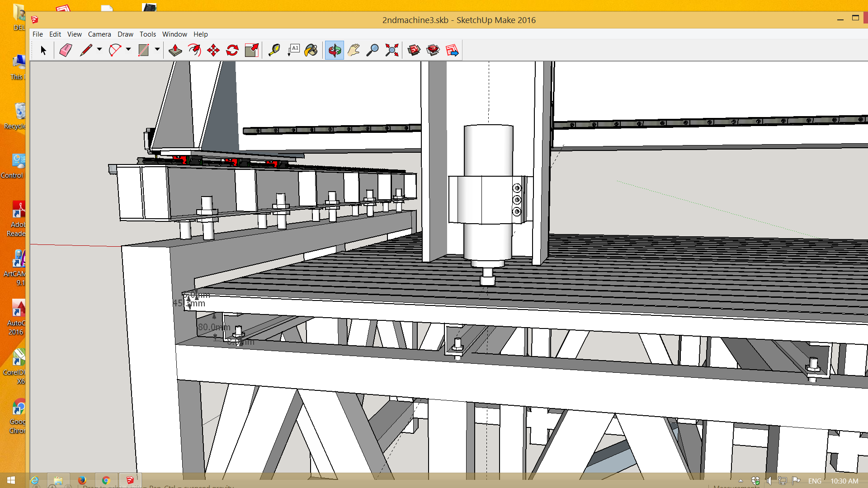Click the Zoom Extents tool

point(392,50)
